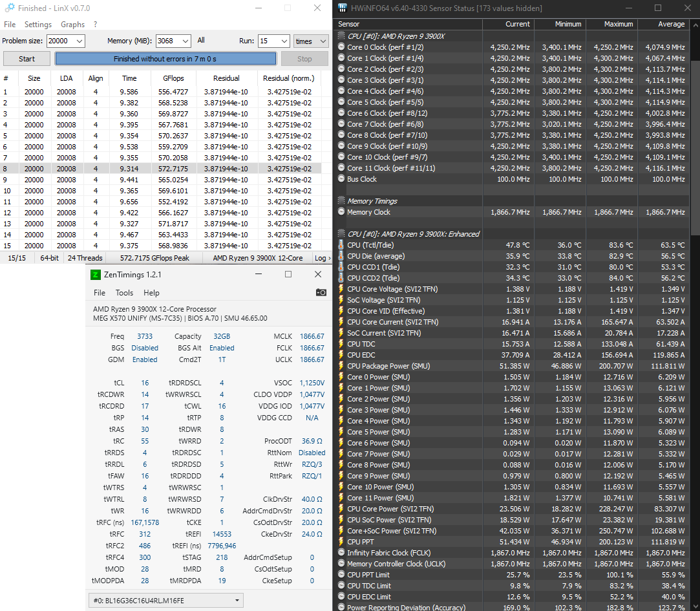Click the Maximum column header in HWiNFO64
The width and height of the screenshot is (700, 611).
tap(611, 24)
